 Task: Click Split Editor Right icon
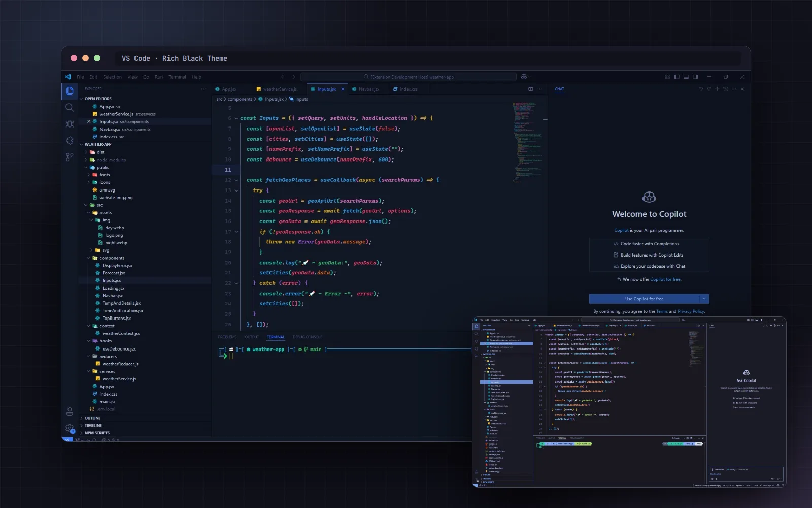(x=531, y=89)
